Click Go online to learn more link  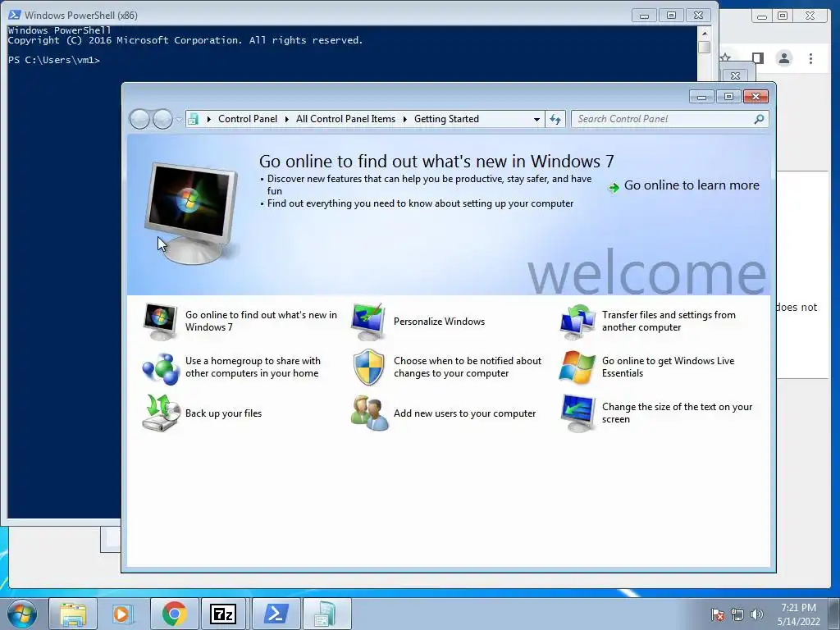coord(692,185)
